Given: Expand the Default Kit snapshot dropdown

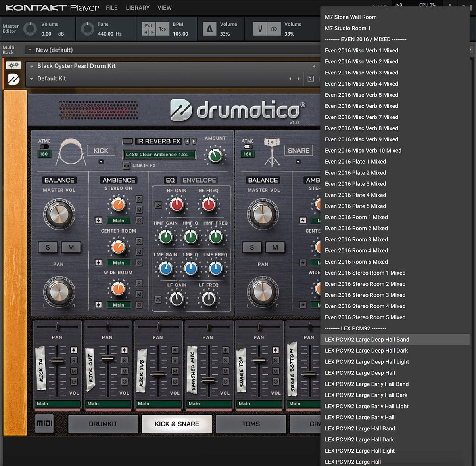Looking at the screenshot, I should click(31, 79).
